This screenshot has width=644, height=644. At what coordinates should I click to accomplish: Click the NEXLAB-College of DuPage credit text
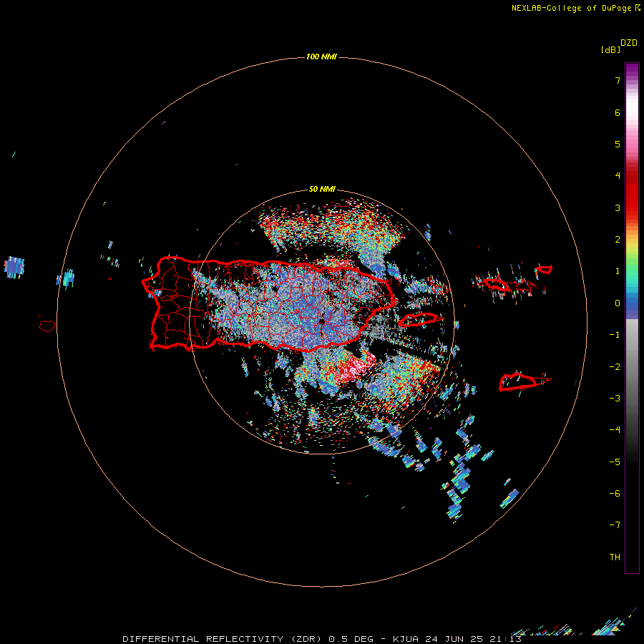(575, 8)
